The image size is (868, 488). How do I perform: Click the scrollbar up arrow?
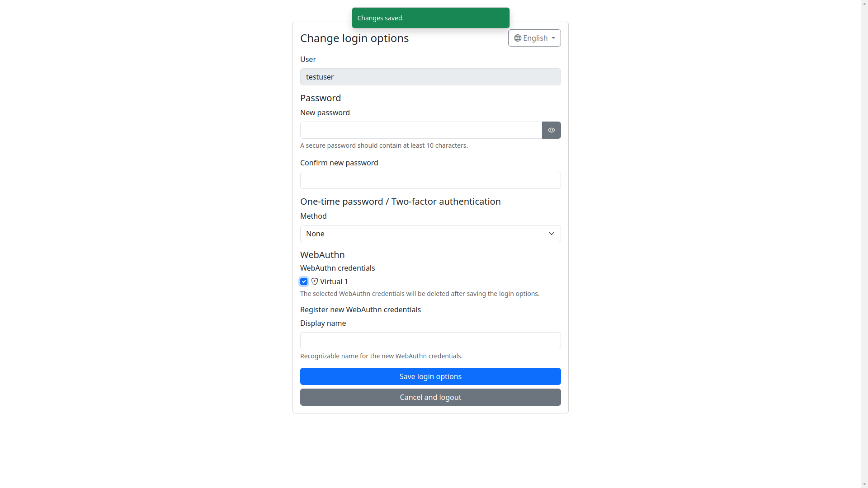tap(864, 3)
